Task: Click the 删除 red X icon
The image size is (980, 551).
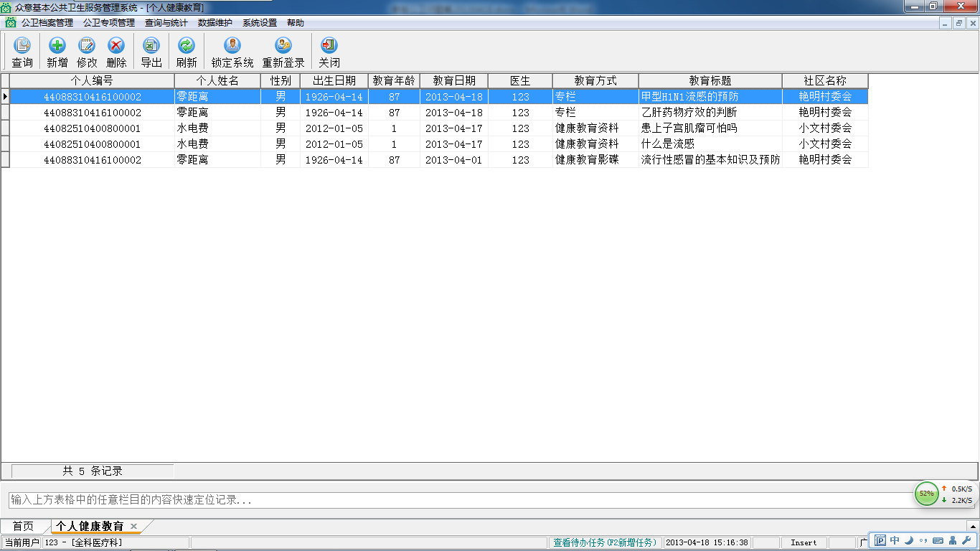Action: (x=116, y=46)
